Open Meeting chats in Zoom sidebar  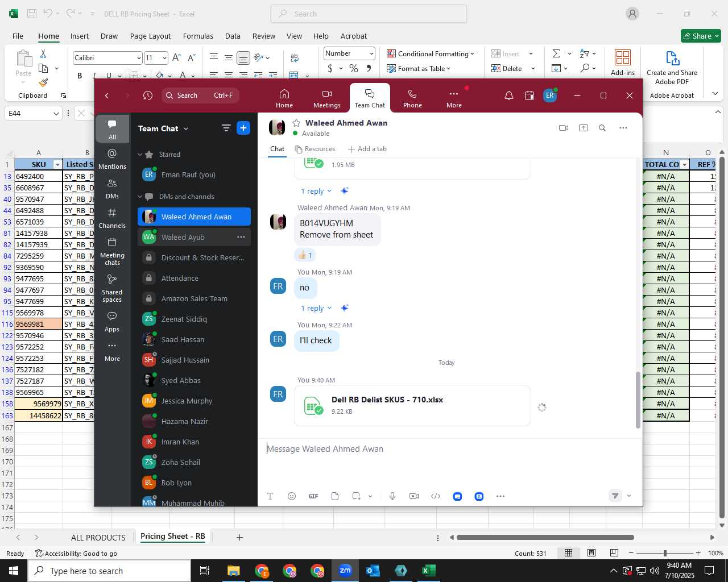click(112, 251)
